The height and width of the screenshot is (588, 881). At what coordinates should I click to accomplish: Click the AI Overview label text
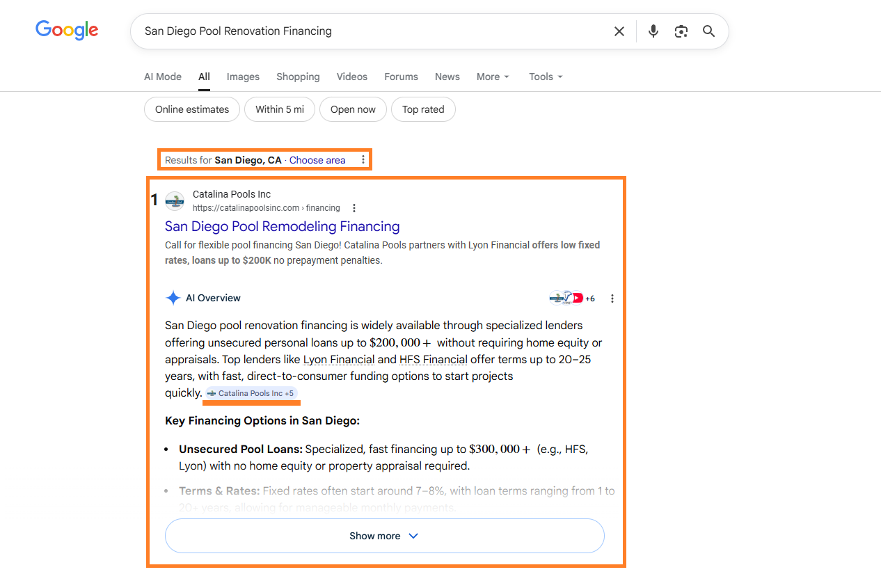pos(213,298)
